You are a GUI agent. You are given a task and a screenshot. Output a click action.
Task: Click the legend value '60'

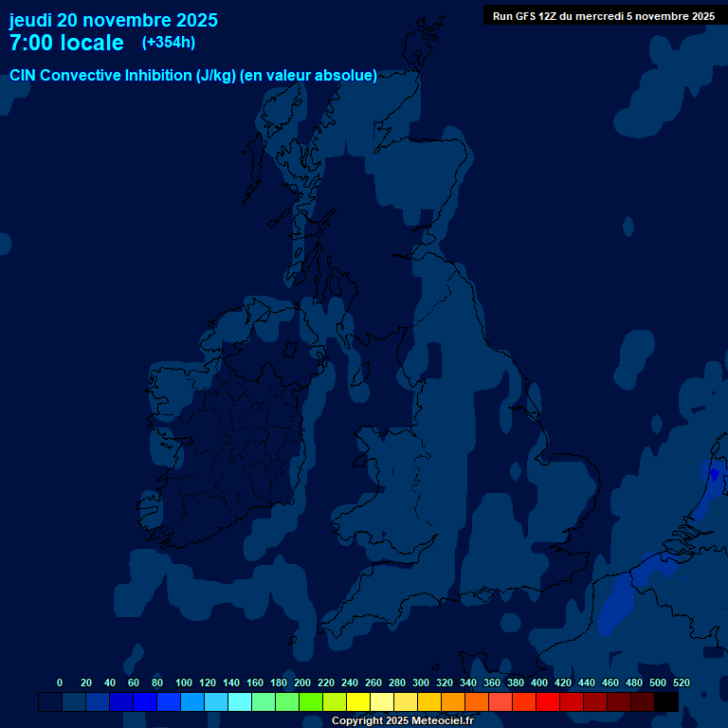[134, 682]
